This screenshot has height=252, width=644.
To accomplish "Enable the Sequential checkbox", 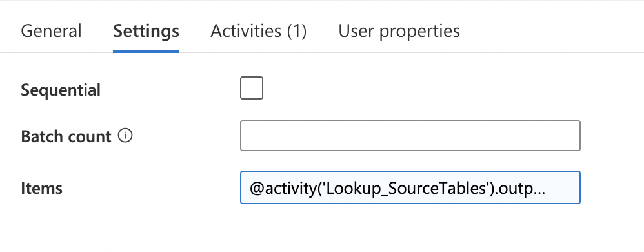I will click(x=252, y=88).
